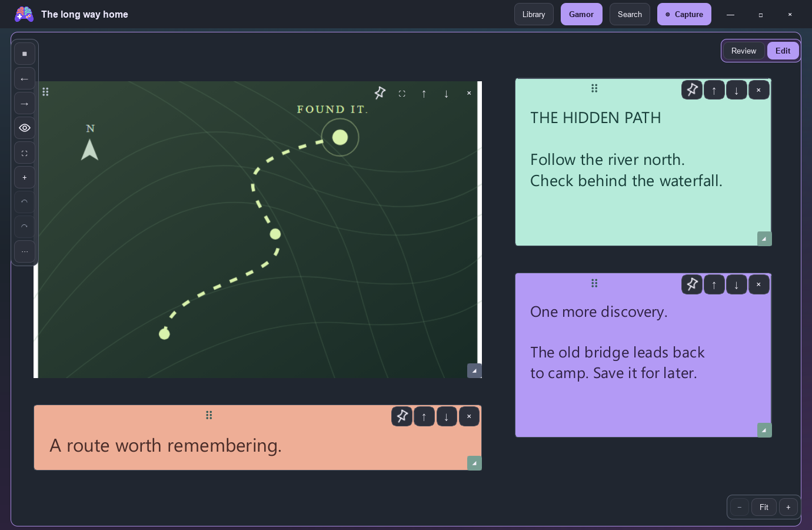Click the Fit zoom button
The image size is (812, 530).
coord(764,507)
